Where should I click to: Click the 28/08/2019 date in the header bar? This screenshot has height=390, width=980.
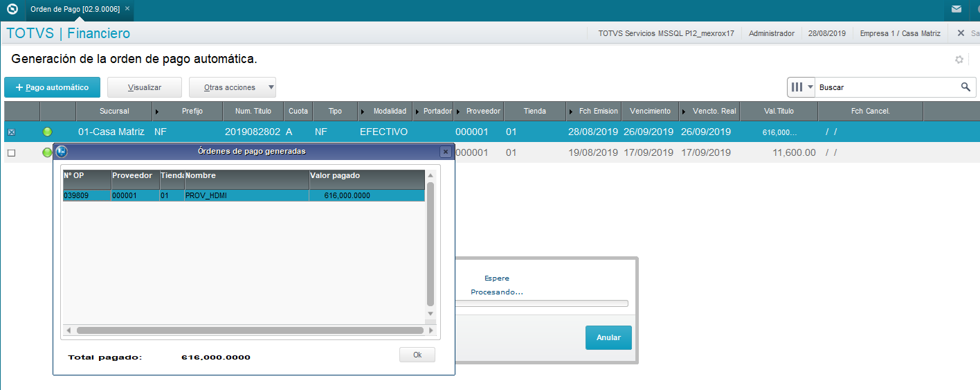point(827,33)
